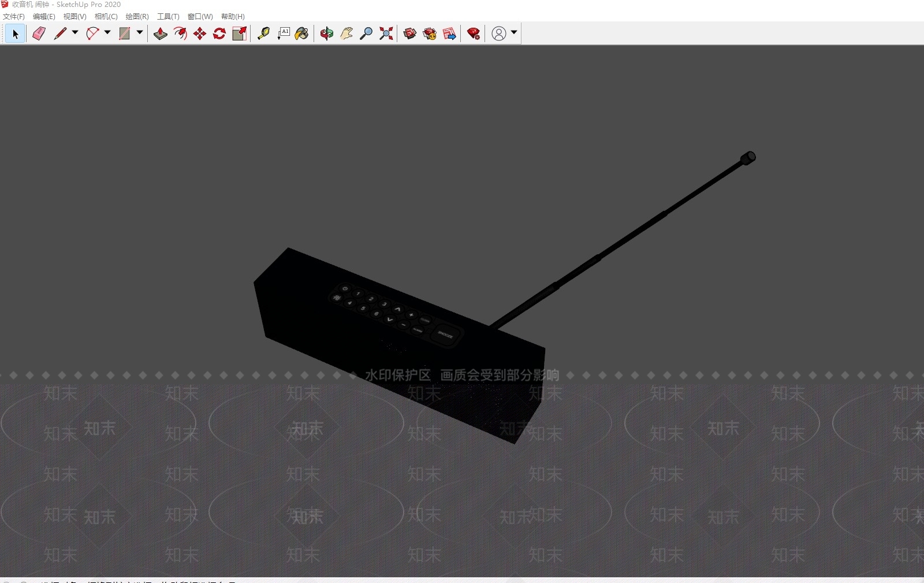Screen dimensions: 924x583
Task: Activate the Paint Bucket tool
Action: point(302,34)
